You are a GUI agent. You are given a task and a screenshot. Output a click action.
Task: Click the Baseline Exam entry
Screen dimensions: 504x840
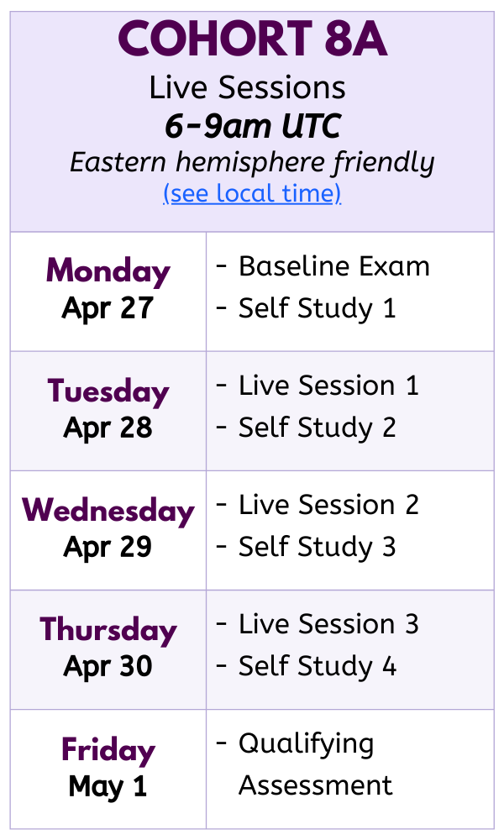click(x=333, y=267)
